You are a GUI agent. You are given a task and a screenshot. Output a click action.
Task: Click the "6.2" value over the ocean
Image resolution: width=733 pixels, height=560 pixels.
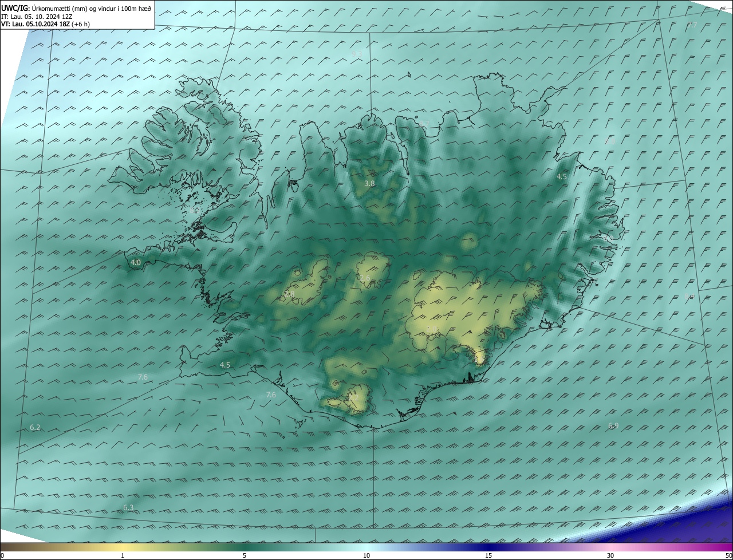point(35,428)
